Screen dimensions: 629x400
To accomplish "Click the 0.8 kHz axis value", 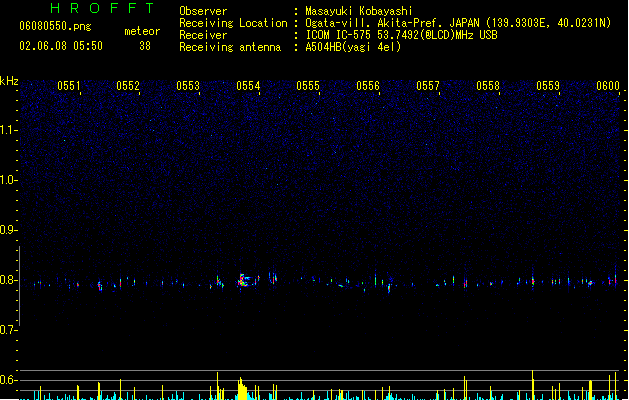I will click(8, 280).
